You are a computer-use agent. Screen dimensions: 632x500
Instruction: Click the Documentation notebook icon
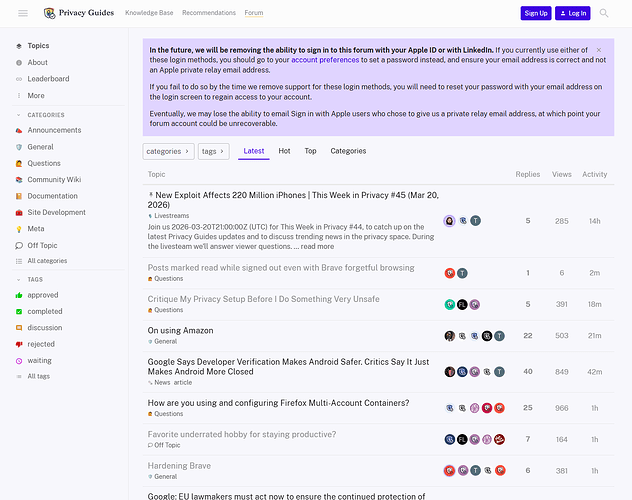click(19, 196)
